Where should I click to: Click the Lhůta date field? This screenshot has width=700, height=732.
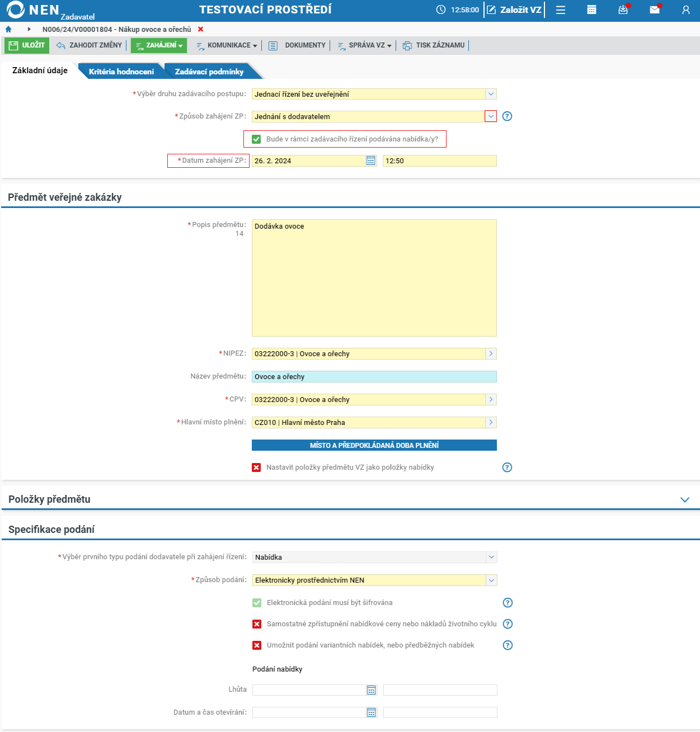(309, 690)
